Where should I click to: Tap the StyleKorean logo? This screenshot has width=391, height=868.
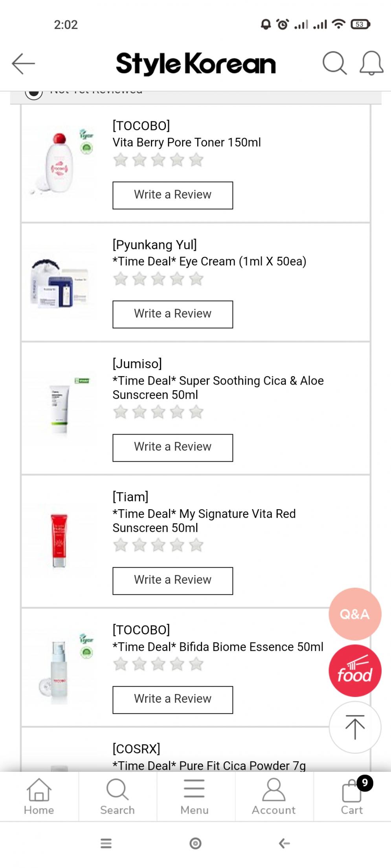196,64
